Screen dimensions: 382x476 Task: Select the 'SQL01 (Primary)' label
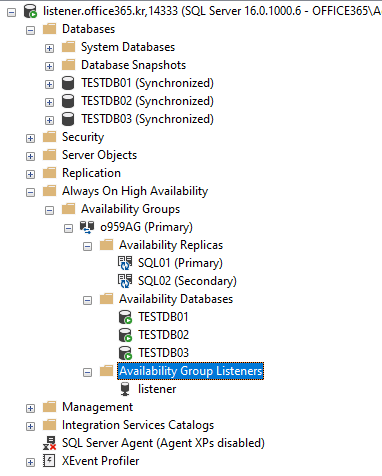coord(180,263)
